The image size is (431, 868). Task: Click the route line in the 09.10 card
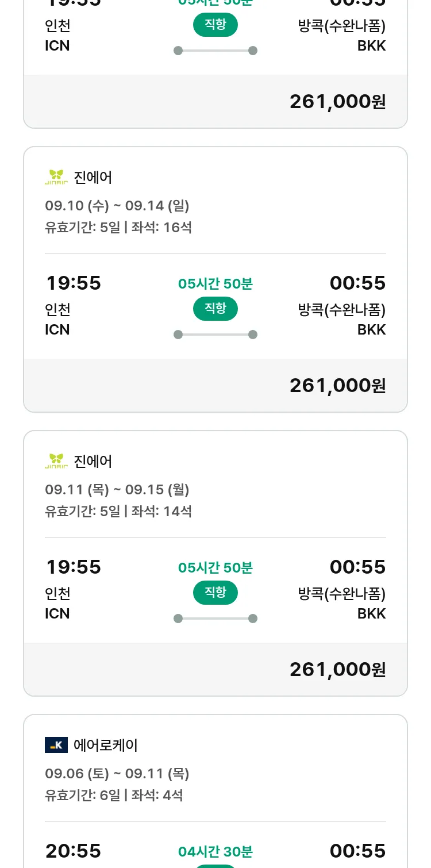pos(215,335)
